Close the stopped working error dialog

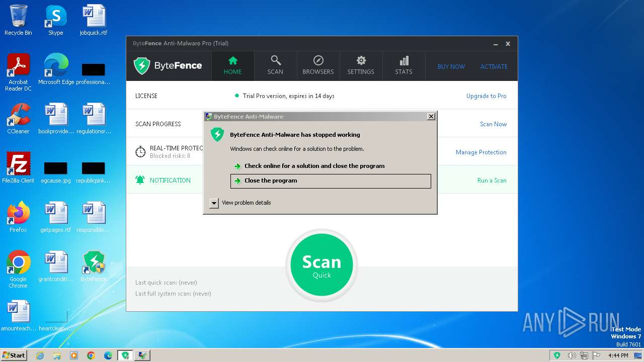(431, 116)
